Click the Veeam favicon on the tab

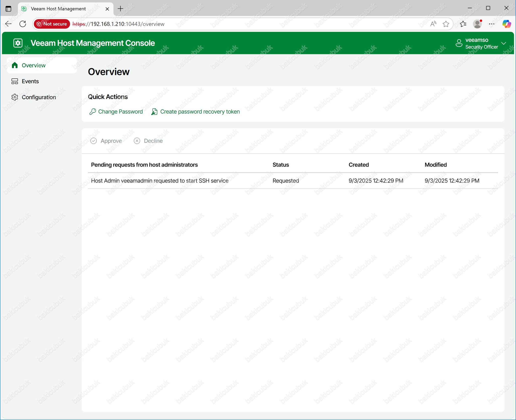click(24, 9)
